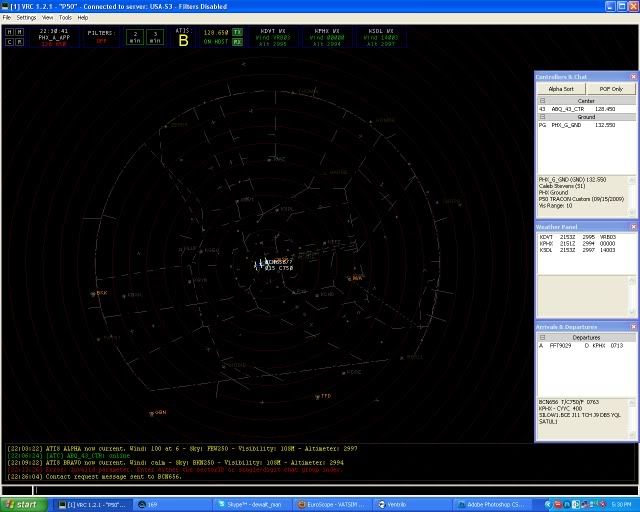Open the Tools menu
This screenshot has height=512, width=640.
click(x=65, y=17)
